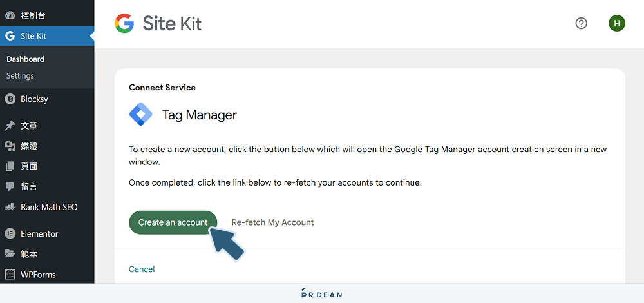Click the Blocksy B icon
The image size is (644, 303).
pos(10,99)
